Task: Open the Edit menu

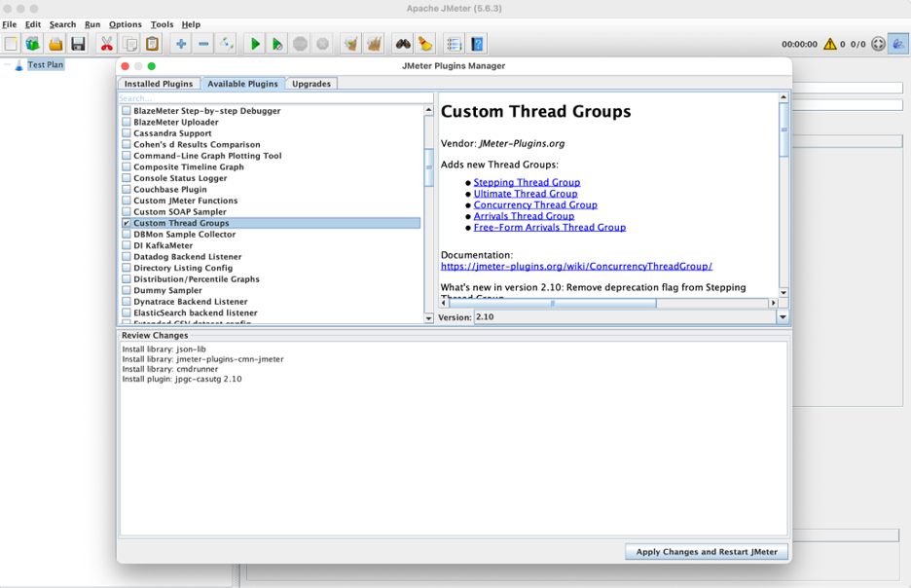Action: point(32,24)
